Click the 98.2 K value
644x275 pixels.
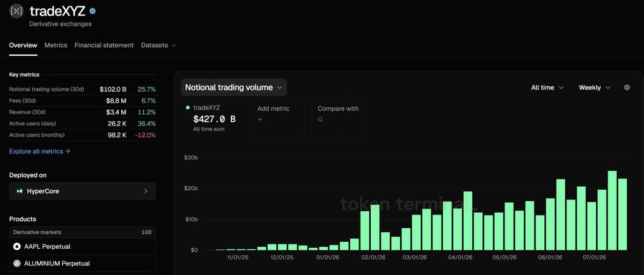[x=116, y=135]
